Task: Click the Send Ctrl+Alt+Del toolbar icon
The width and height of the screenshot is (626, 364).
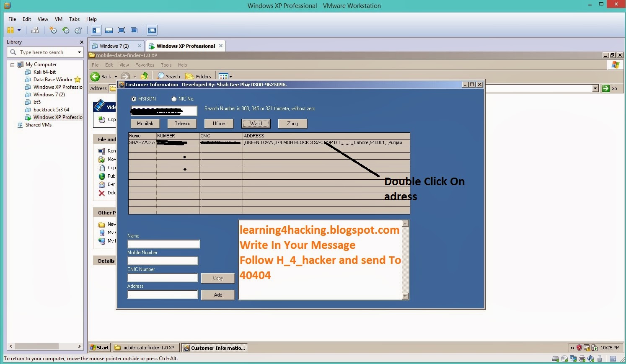Action: coord(35,30)
